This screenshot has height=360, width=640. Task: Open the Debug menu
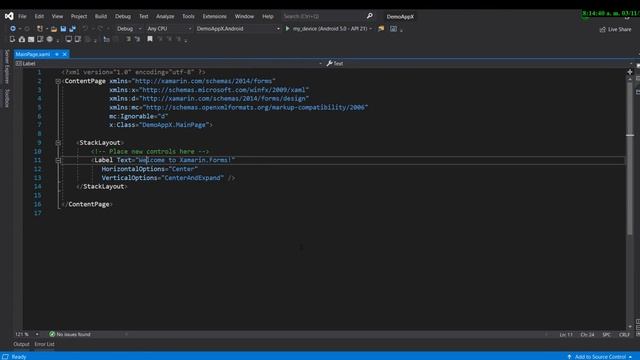pyautogui.click(x=122, y=16)
